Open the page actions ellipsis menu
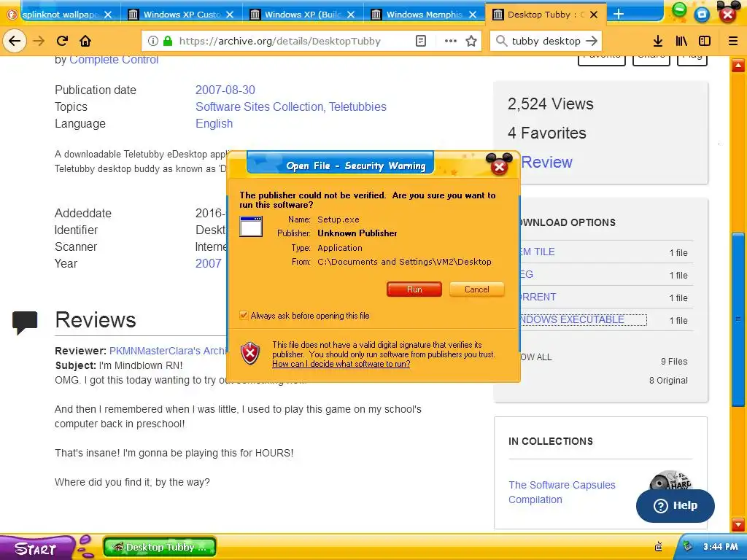Screen dimensions: 747x560 pos(451,41)
